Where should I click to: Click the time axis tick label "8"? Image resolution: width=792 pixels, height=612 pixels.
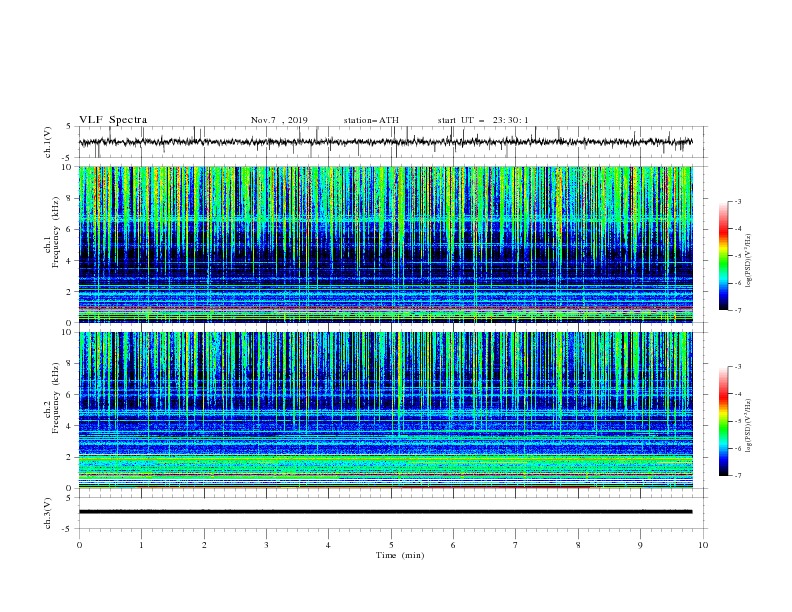[x=578, y=545]
